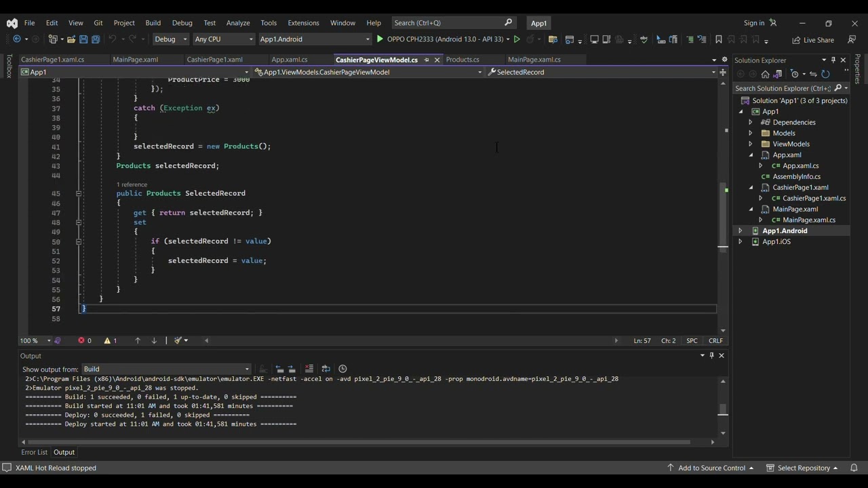The height and width of the screenshot is (488, 868).
Task: Click the Comment Out Selection toolbar icon
Action: (x=690, y=39)
